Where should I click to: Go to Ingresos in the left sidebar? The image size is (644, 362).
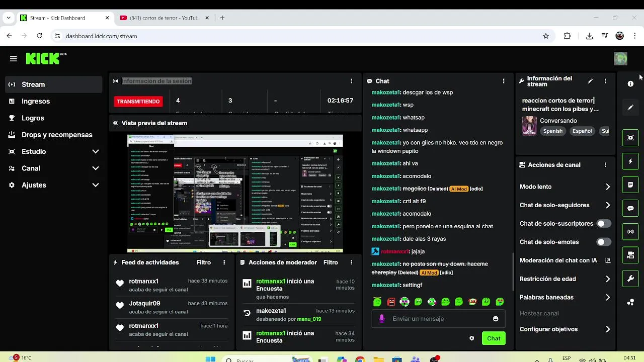coord(54,101)
